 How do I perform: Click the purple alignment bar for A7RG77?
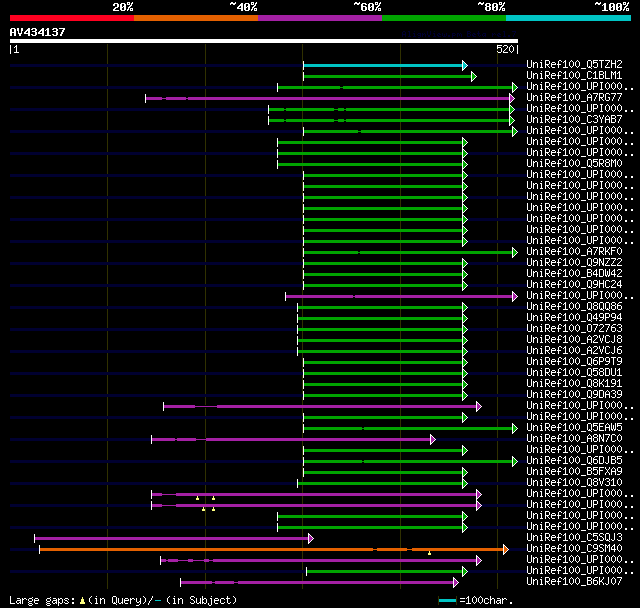pos(327,98)
